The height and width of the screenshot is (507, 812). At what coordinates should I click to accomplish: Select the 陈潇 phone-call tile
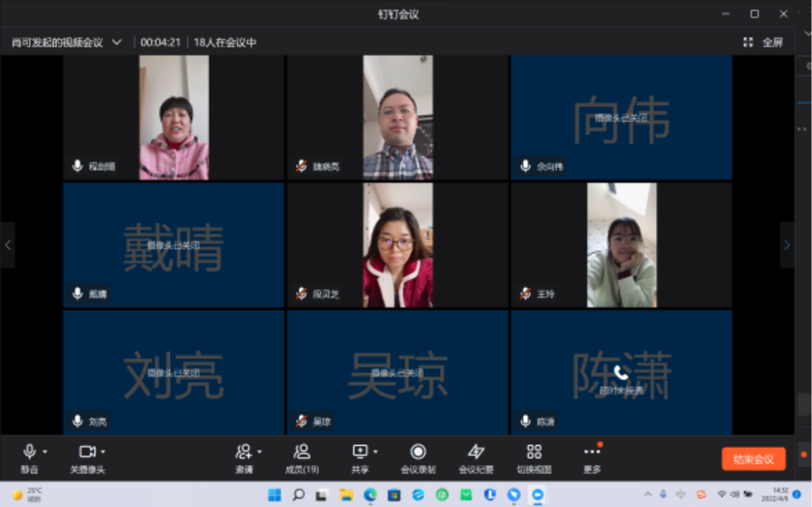[622, 373]
